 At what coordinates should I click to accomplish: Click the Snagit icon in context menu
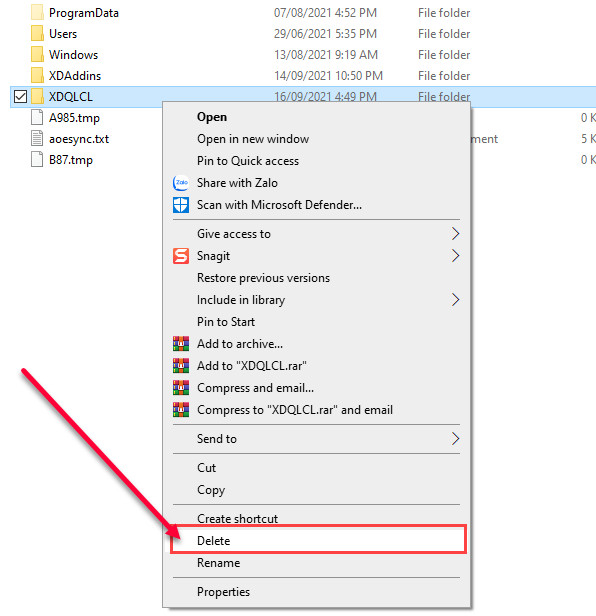181,256
